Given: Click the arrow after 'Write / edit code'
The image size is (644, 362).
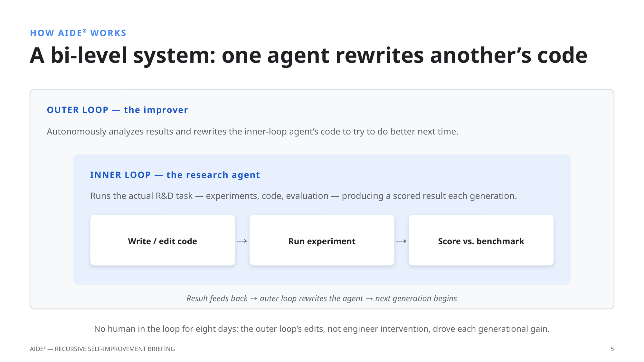Looking at the screenshot, I should (x=242, y=241).
